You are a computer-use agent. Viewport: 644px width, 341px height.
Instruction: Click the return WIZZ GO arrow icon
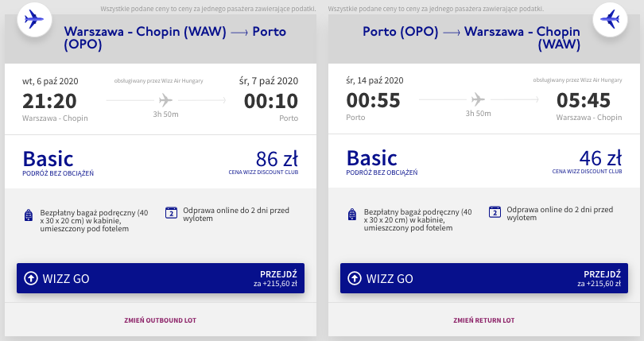(x=355, y=278)
